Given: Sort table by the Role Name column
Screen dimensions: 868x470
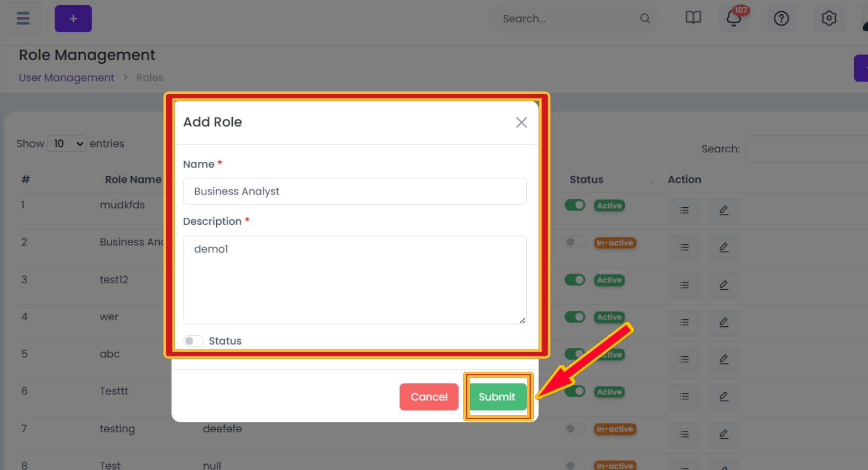Looking at the screenshot, I should [133, 180].
